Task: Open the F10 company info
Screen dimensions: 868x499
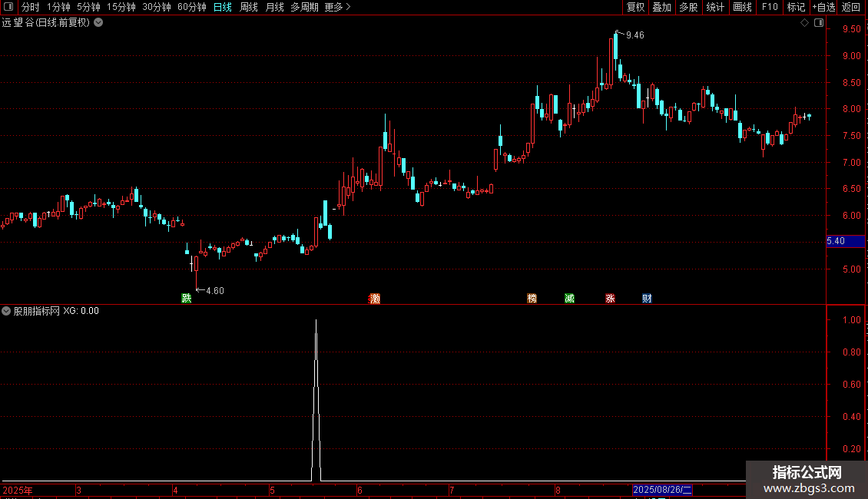Action: 770,7
